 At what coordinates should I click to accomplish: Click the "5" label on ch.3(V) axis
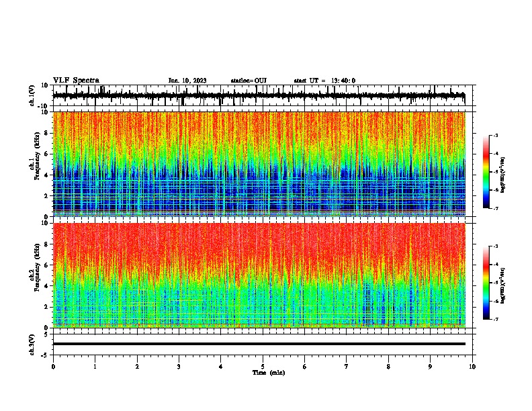point(46,334)
